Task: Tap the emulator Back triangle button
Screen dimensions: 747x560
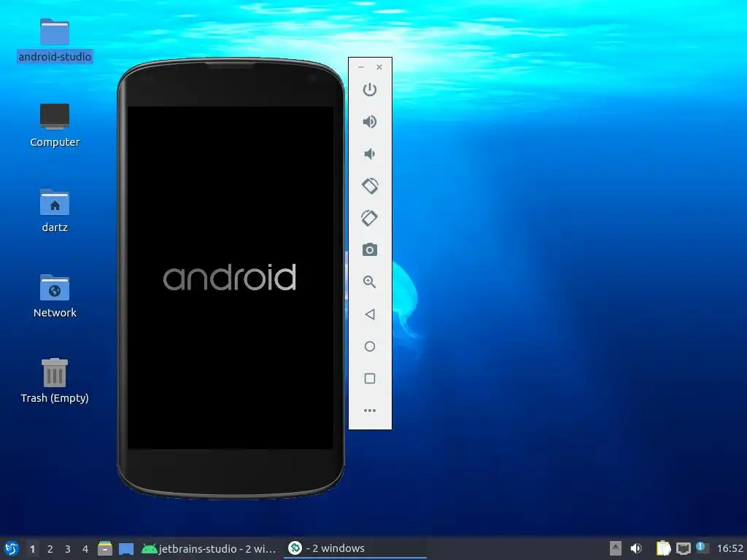Action: (370, 314)
